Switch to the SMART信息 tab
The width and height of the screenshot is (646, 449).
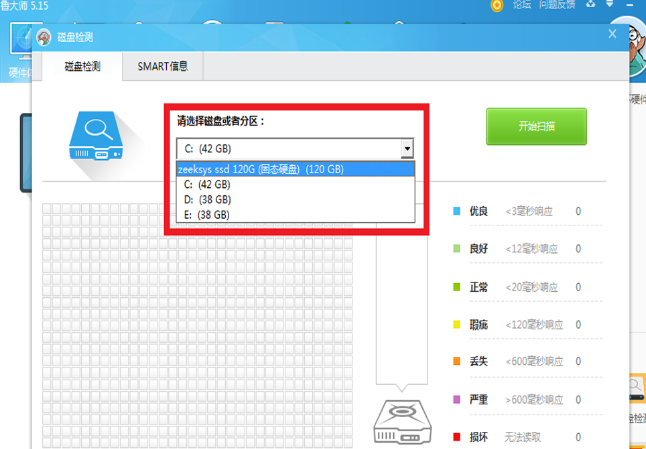pyautogui.click(x=162, y=67)
